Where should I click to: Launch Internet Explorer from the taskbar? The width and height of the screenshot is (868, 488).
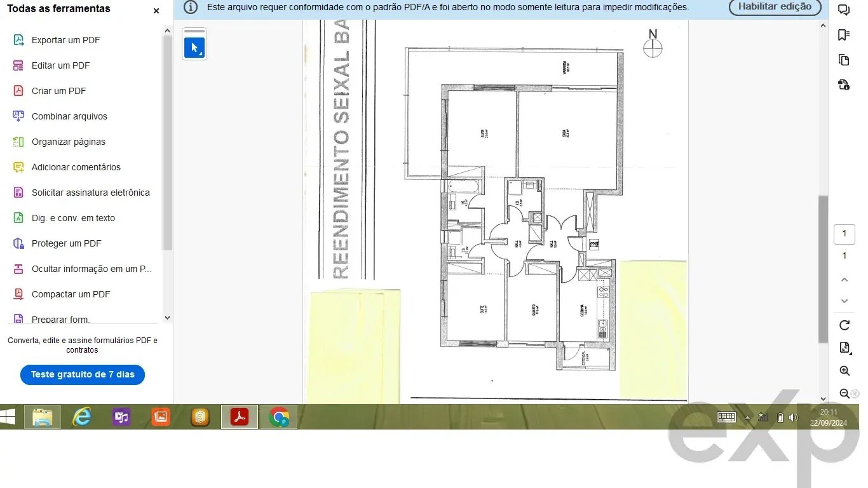[x=82, y=417]
